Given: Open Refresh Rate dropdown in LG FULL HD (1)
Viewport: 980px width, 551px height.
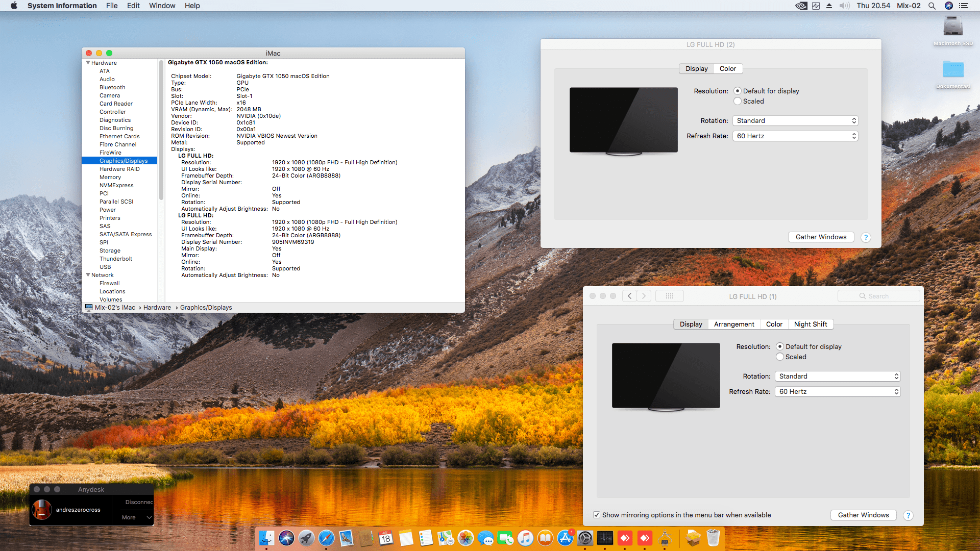Looking at the screenshot, I should [838, 392].
